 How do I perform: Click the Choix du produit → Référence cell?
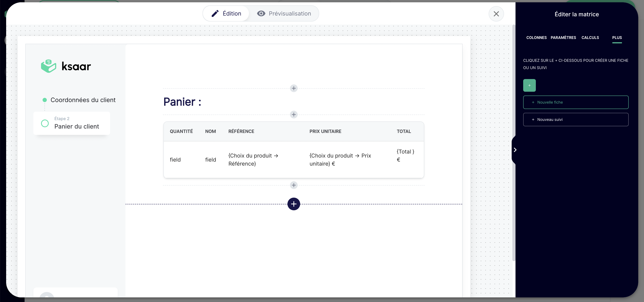click(x=253, y=160)
